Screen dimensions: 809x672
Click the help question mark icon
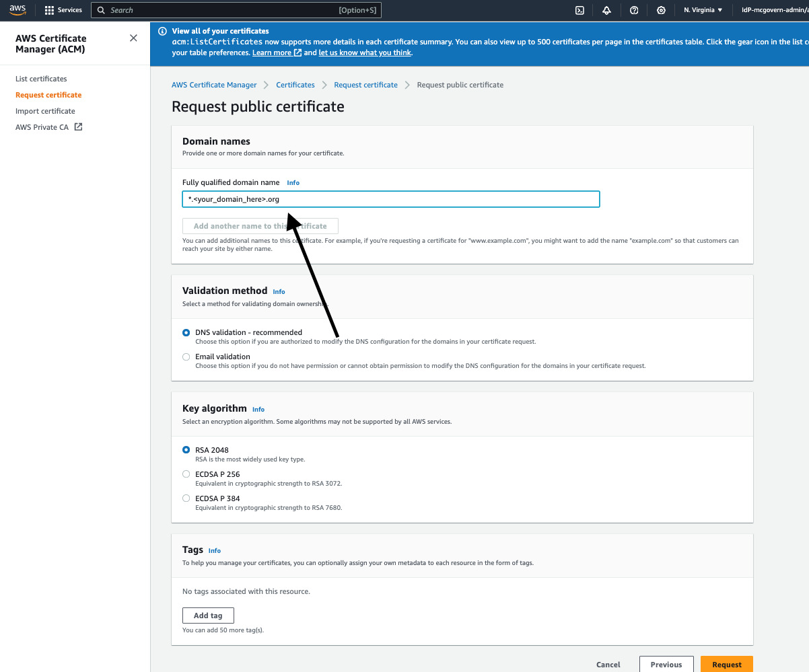tap(634, 10)
